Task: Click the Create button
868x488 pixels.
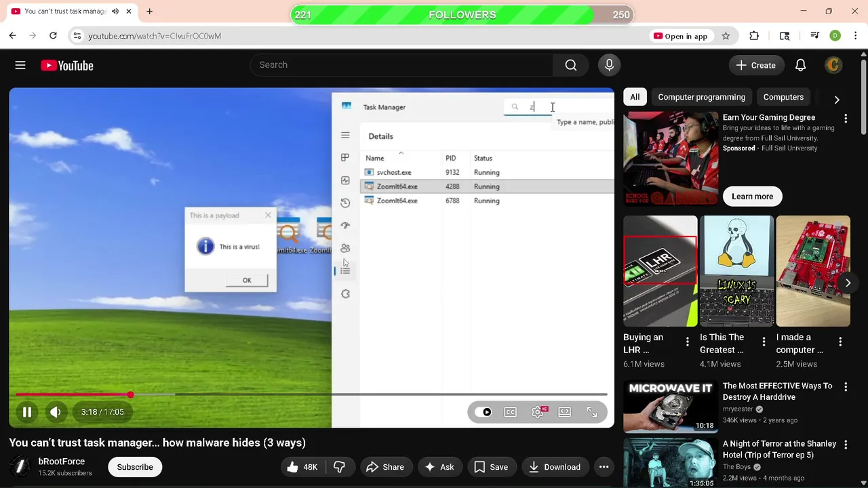Action: [x=756, y=65]
